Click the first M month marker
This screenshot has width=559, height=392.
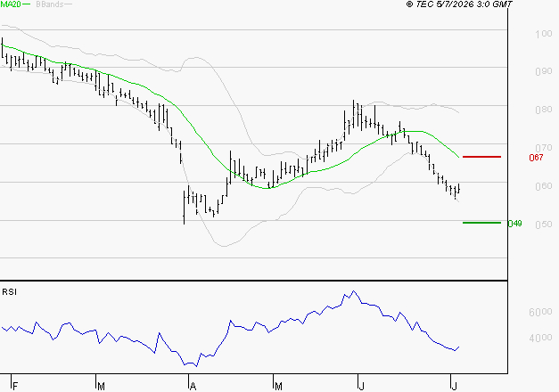[101, 386]
